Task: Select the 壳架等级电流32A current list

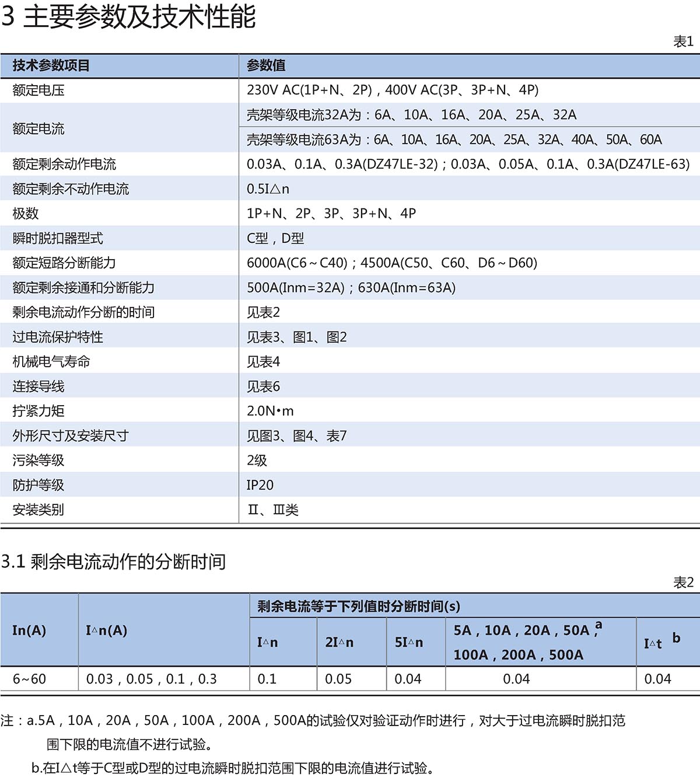Action: (x=411, y=115)
